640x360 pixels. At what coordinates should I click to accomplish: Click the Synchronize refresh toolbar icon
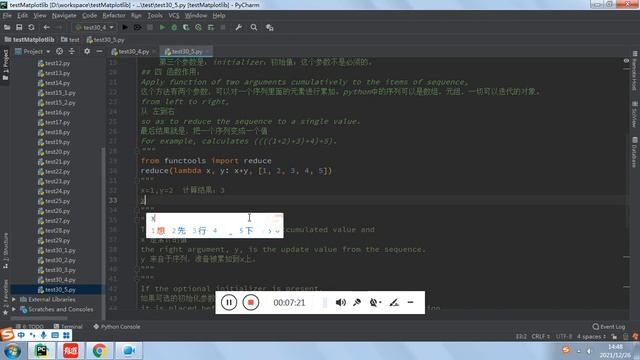click(x=31, y=27)
